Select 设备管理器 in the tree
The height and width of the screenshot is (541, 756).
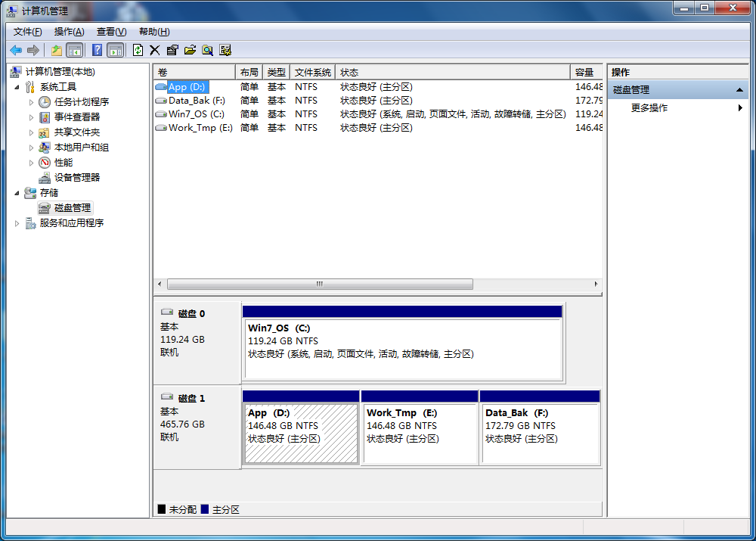76,178
